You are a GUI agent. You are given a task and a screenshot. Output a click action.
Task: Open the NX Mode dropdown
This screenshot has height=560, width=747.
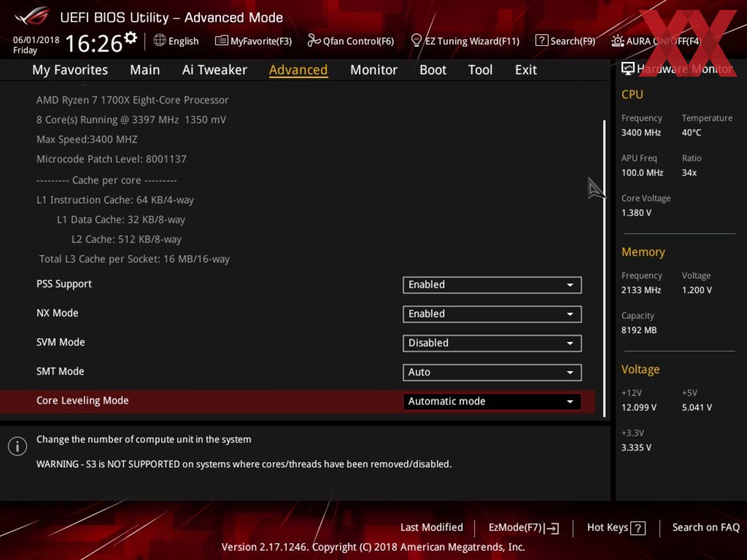492,314
